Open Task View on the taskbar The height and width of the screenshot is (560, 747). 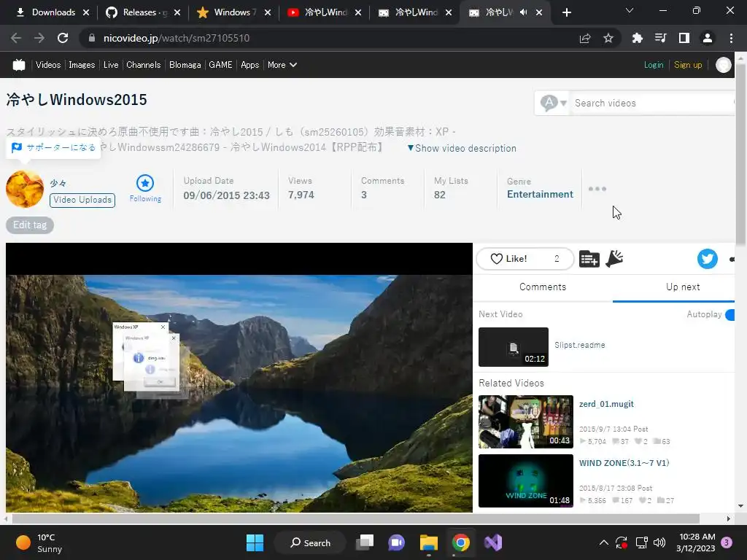365,542
